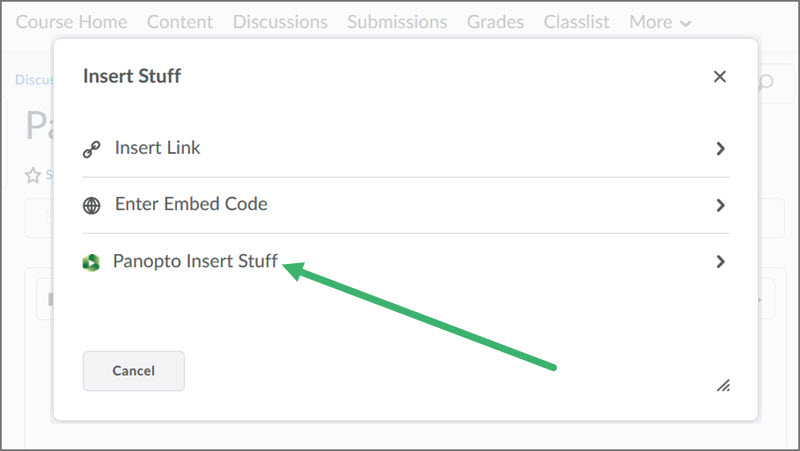
Task: Expand the Insert Link chevron arrow
Action: (x=720, y=148)
